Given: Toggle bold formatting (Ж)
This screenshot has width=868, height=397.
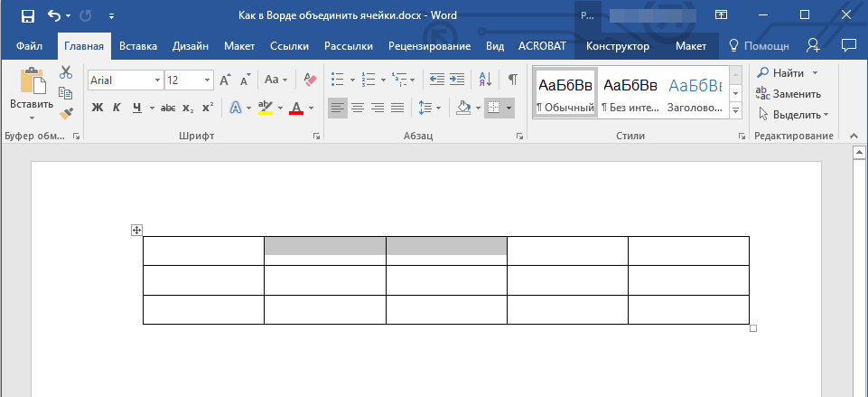Looking at the screenshot, I should tap(98, 108).
